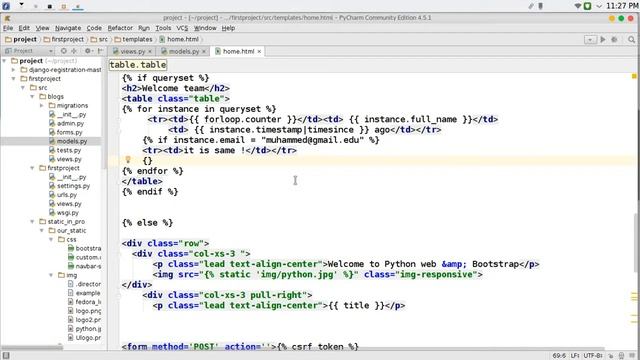Close the views.py editor tab
The width and height of the screenshot is (640, 360).
(150, 51)
